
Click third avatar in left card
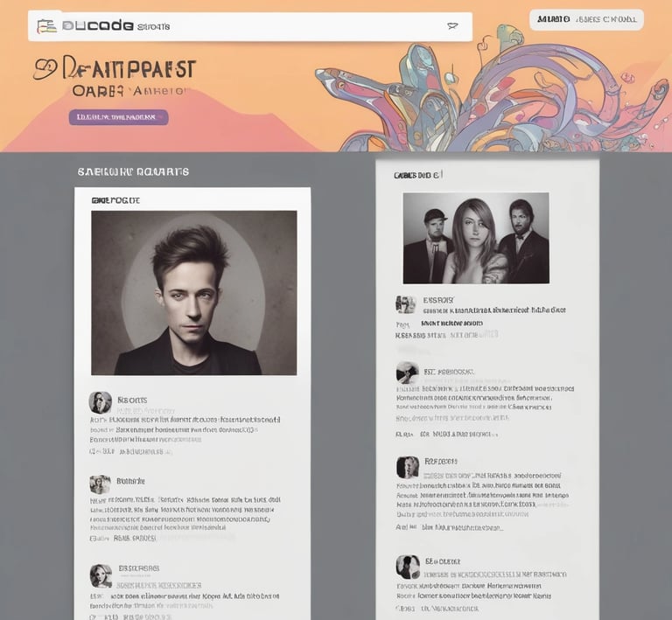[x=101, y=575]
